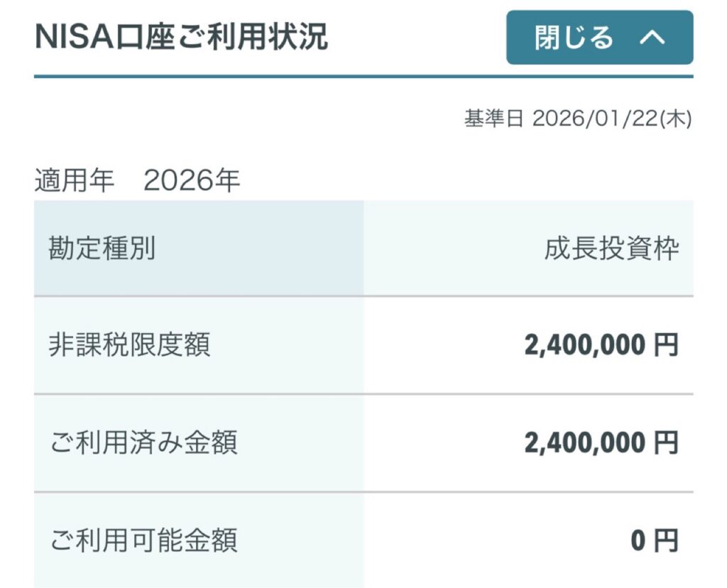Click the 非課税限度額 row label

coord(129,345)
